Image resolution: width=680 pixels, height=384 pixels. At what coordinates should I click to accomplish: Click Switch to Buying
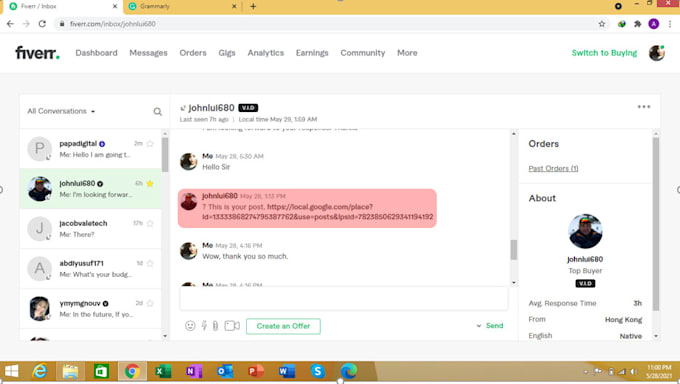604,53
